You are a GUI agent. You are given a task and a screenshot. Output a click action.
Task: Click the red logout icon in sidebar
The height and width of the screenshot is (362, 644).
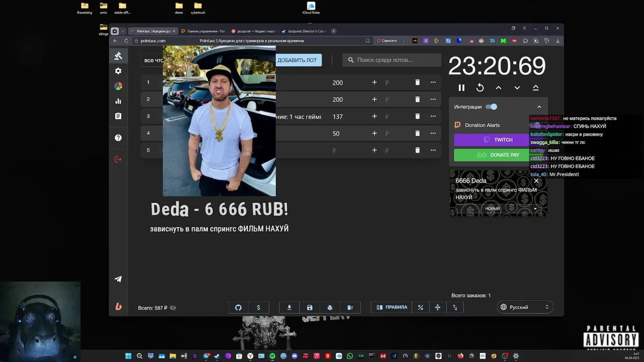pyautogui.click(x=118, y=159)
